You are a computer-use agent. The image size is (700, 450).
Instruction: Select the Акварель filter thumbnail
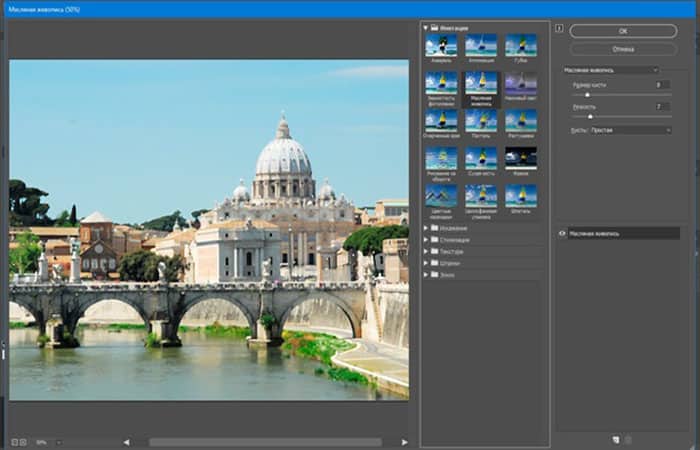tap(441, 45)
